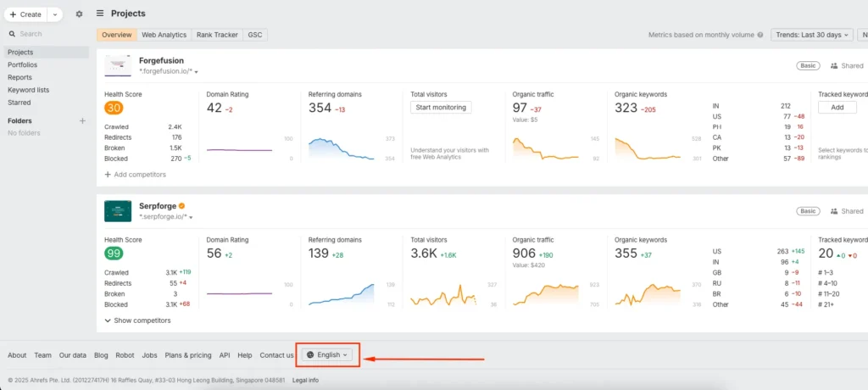
Task: Switch to the Rank Tracker tab
Action: pyautogui.click(x=216, y=35)
